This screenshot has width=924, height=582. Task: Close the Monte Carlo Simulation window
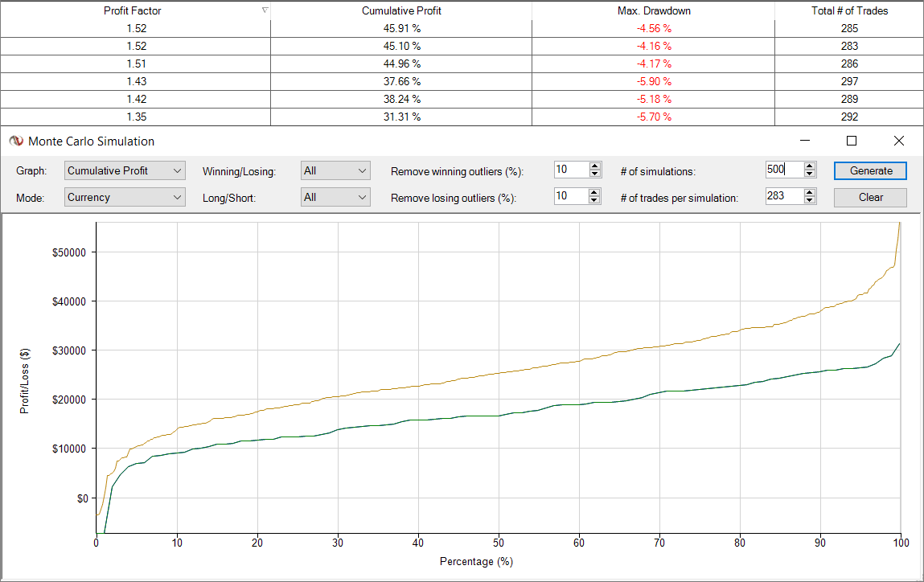click(899, 141)
